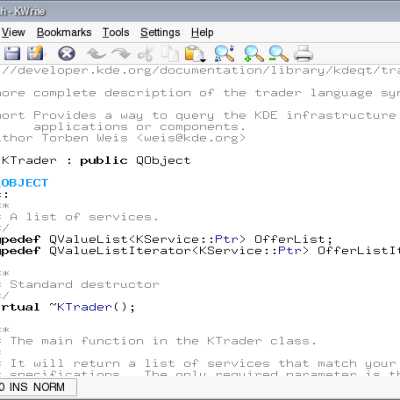Close the document with the X icon
The height and width of the screenshot is (400, 400).
[x=67, y=53]
